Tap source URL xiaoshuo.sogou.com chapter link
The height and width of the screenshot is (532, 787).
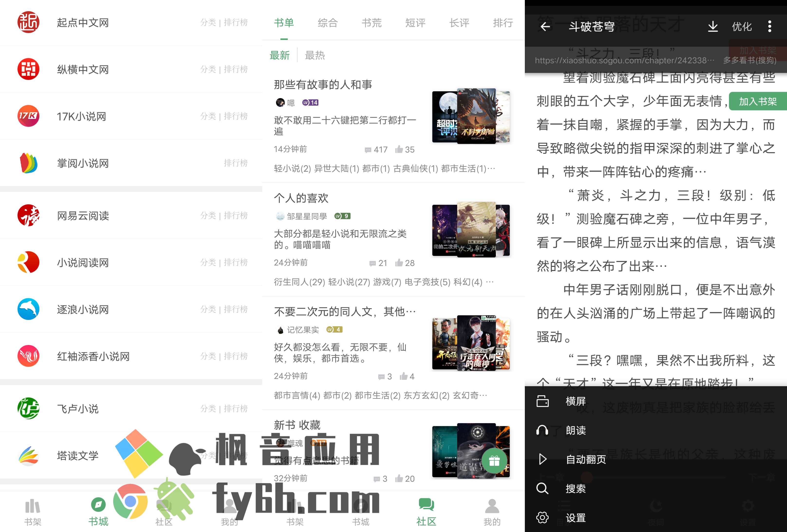[624, 60]
